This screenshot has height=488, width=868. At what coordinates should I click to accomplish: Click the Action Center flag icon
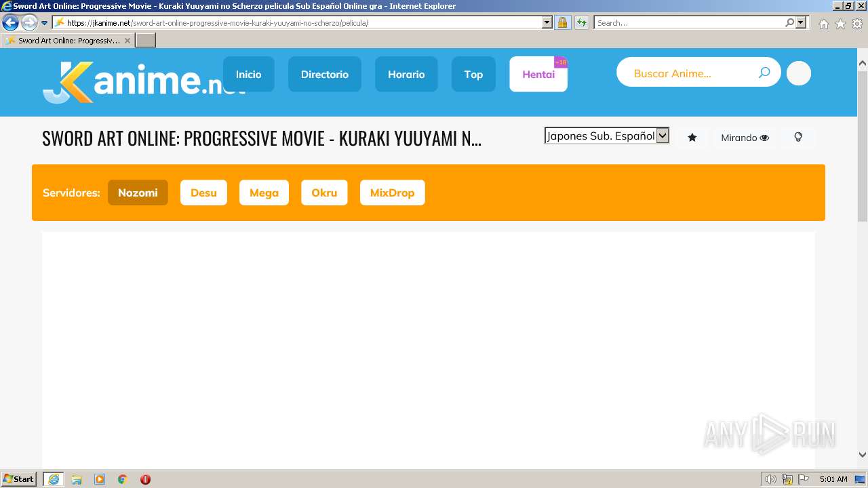[x=804, y=479]
